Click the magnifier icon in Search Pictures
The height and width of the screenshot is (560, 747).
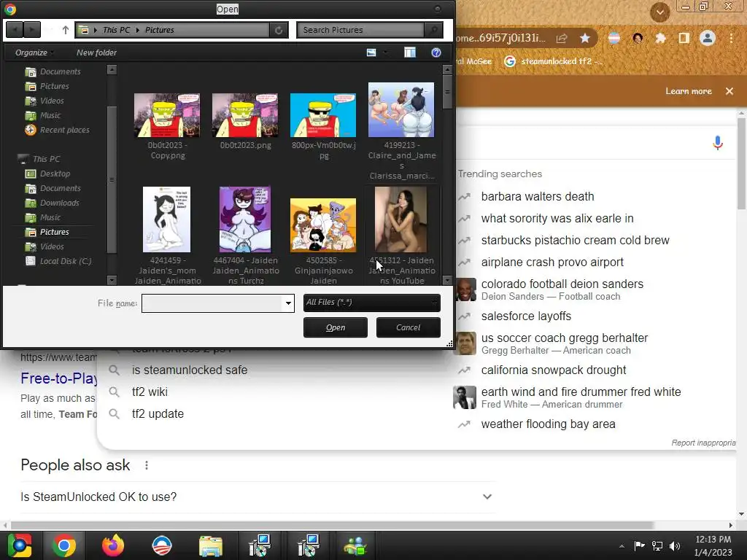(433, 30)
